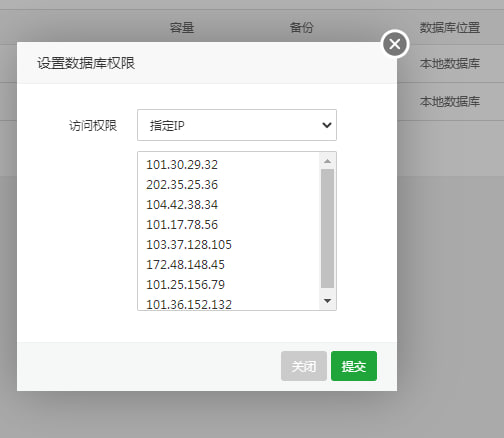
Task: Click the 备份 column header
Action: point(301,27)
